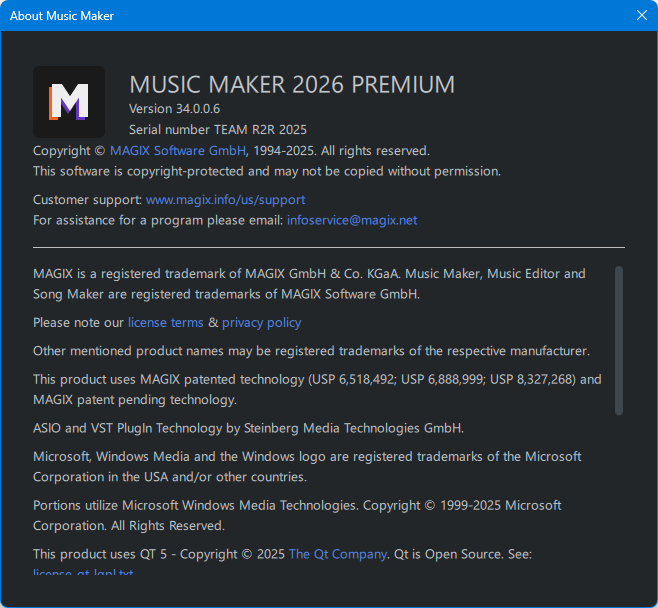The image size is (658, 608).
Task: Click the Music Maker logo icon
Action: click(x=69, y=102)
